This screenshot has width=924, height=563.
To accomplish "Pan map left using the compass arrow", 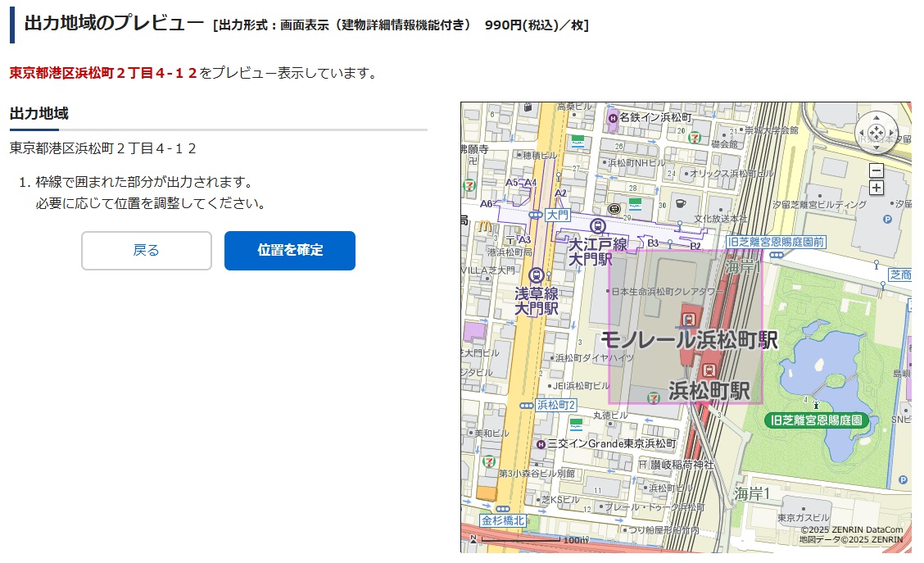I will point(862,133).
